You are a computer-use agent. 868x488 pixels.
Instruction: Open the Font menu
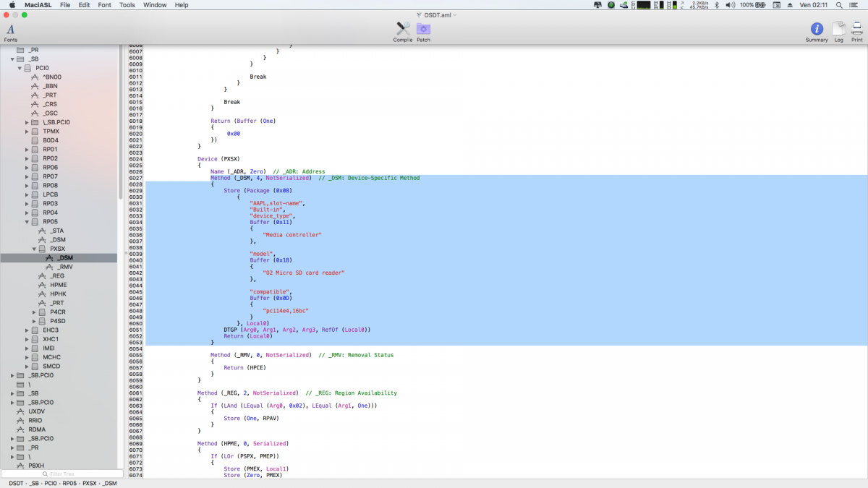105,5
